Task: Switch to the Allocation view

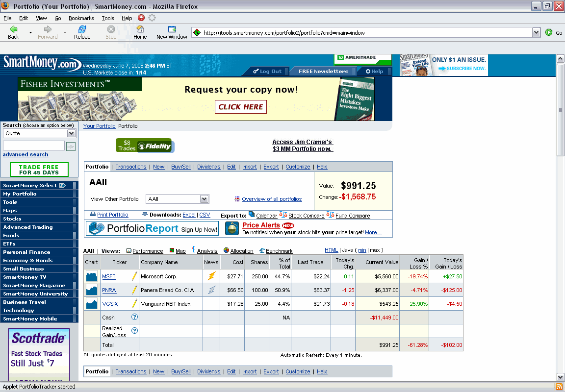Action: coord(242,251)
